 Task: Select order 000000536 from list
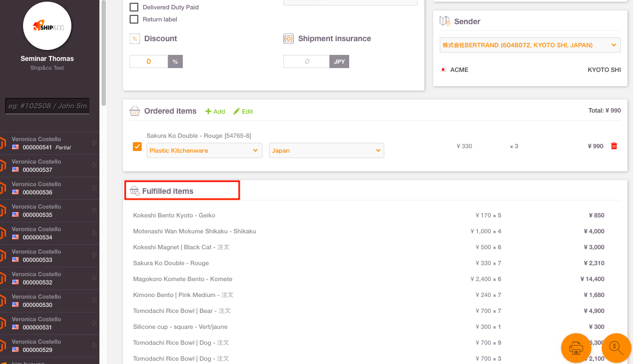(49, 188)
